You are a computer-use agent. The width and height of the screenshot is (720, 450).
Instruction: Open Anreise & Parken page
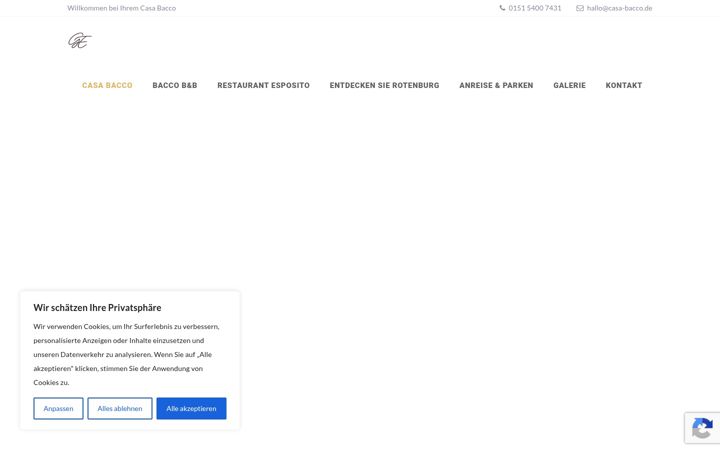[x=496, y=85]
